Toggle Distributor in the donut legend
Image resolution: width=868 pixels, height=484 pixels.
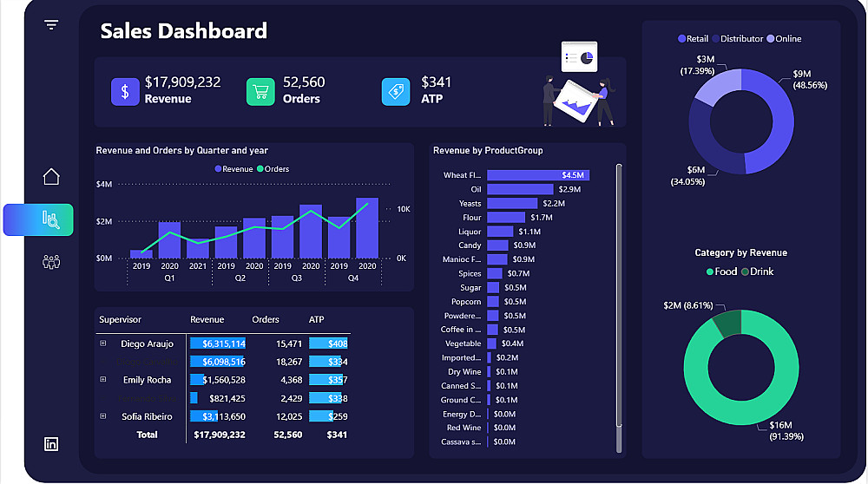737,39
